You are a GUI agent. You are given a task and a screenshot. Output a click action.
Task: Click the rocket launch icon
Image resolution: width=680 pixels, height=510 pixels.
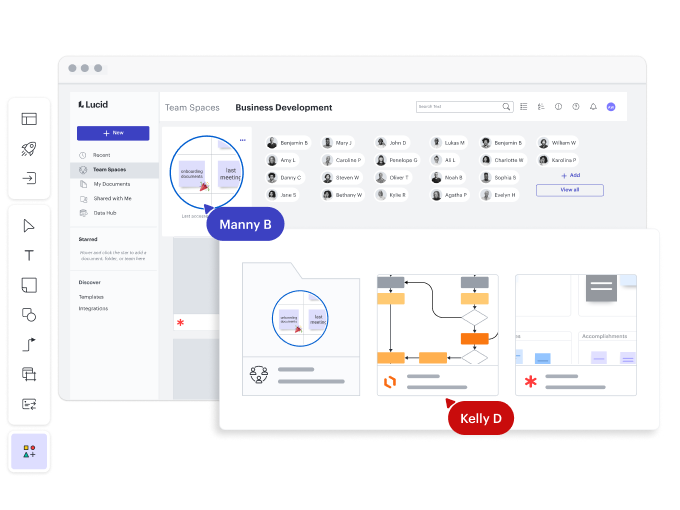pyautogui.click(x=29, y=149)
